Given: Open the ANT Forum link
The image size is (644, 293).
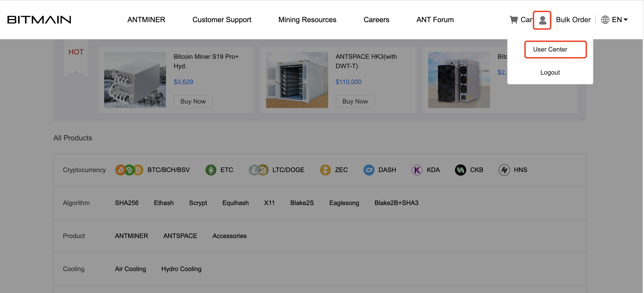Looking at the screenshot, I should point(435,20).
